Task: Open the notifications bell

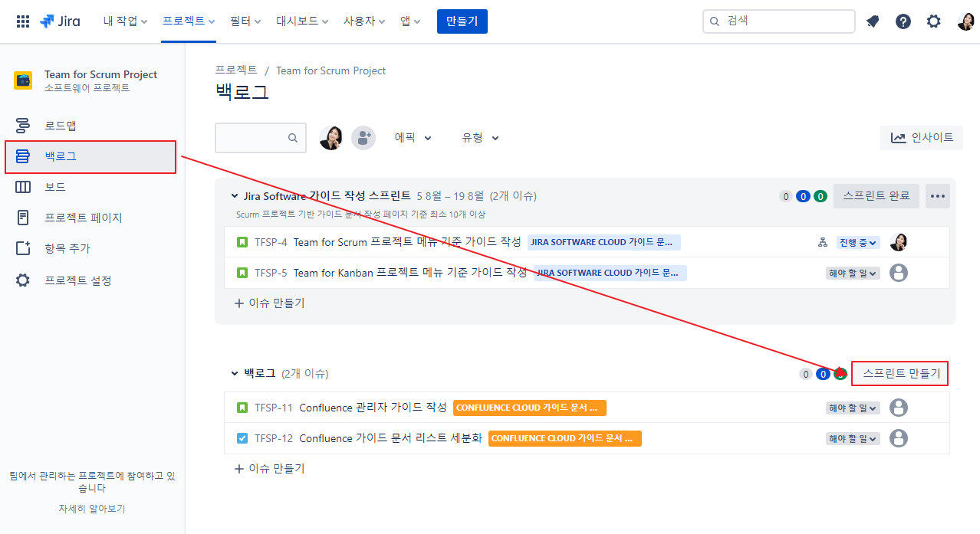Action: [x=873, y=21]
